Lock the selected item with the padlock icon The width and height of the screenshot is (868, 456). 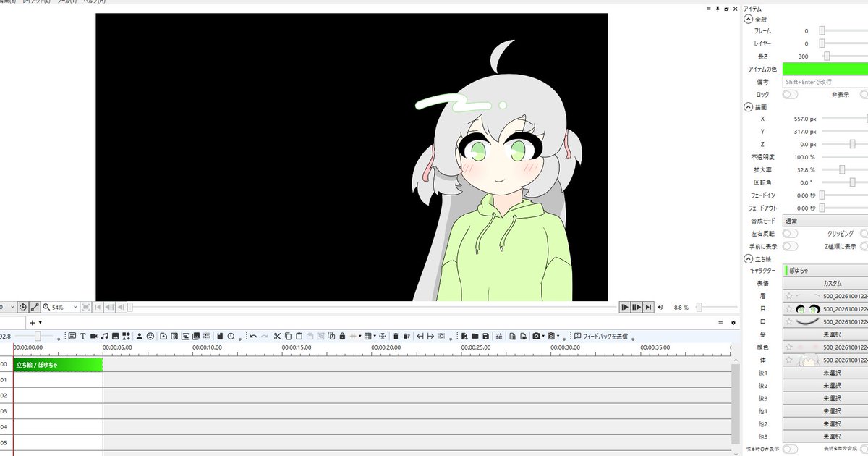point(342,336)
